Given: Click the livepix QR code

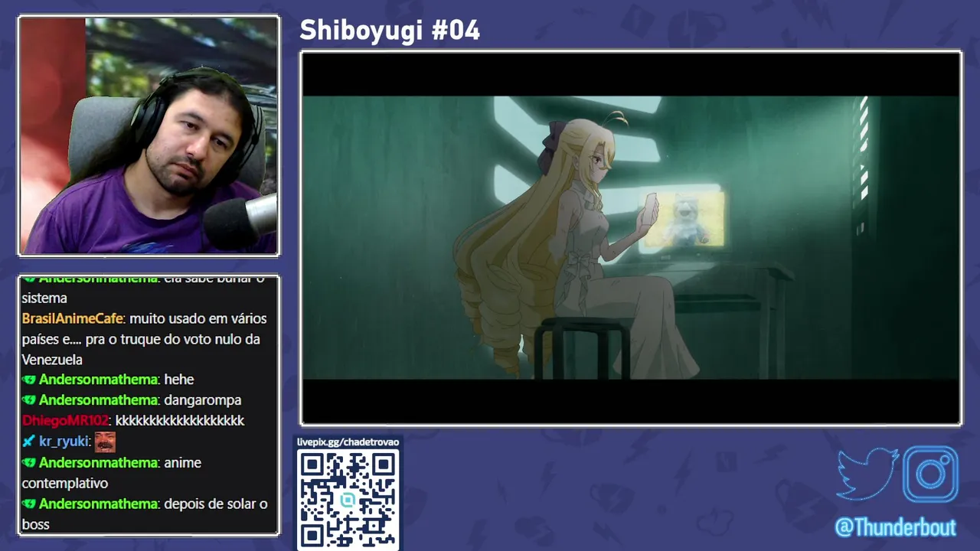Looking at the screenshot, I should click(348, 499).
